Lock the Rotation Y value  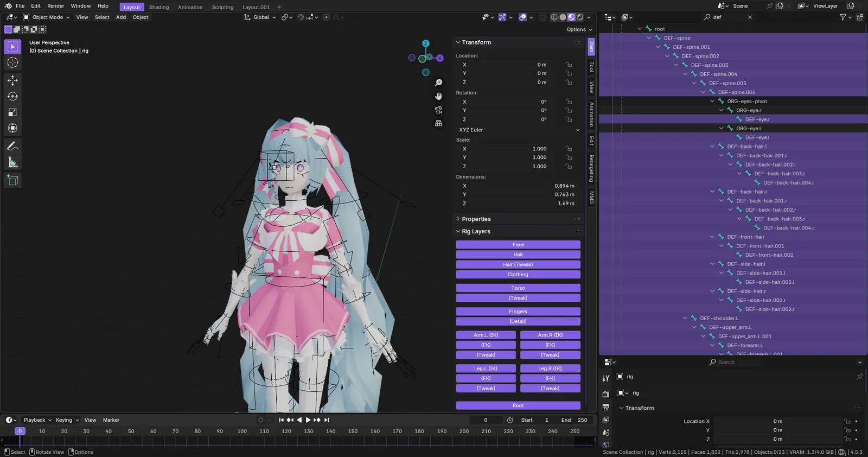(x=569, y=111)
